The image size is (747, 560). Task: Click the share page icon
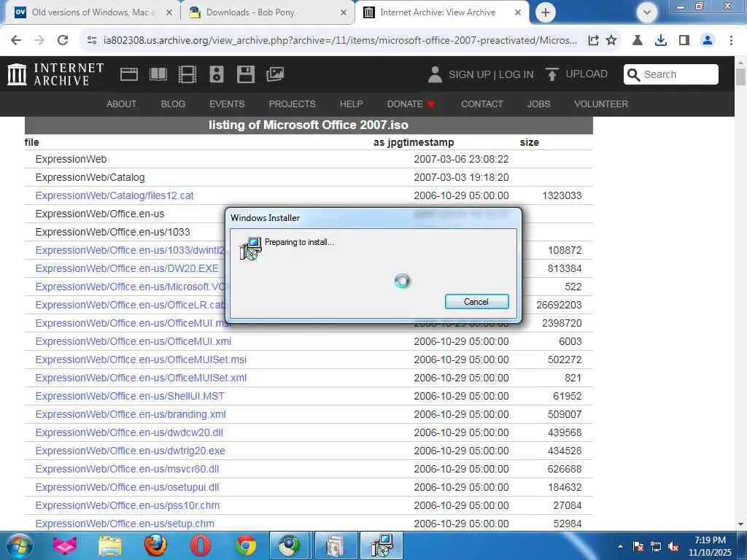pos(593,41)
